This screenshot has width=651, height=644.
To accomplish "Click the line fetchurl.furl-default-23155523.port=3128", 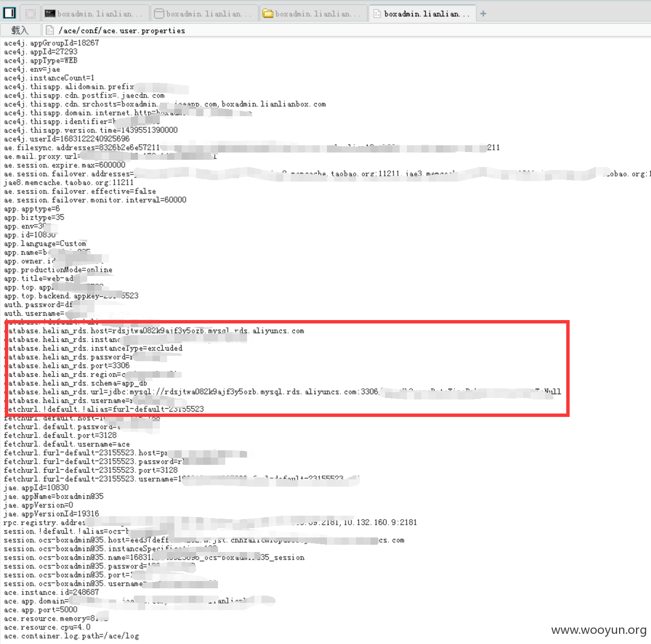I will [x=91, y=470].
